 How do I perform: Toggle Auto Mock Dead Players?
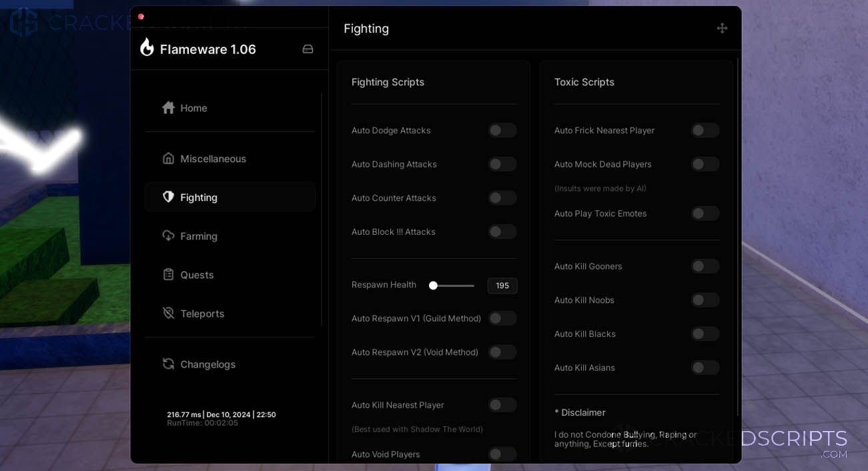coord(705,164)
